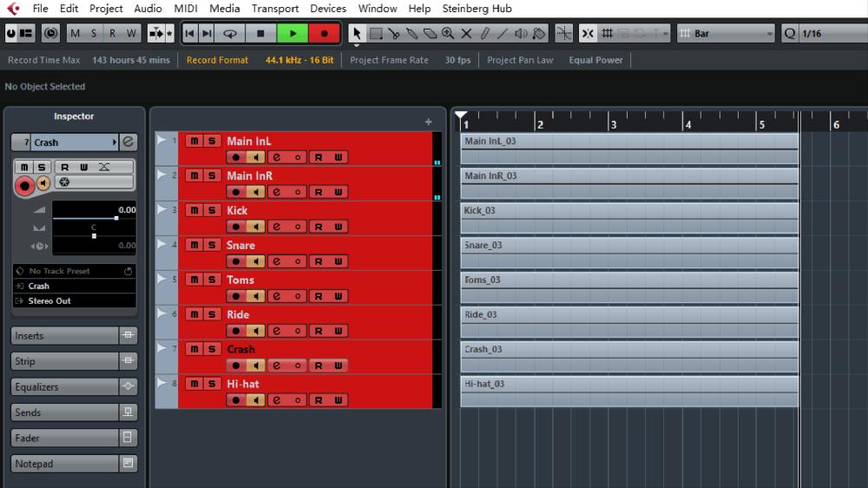Click the Add Track plus icon
868x488 pixels.
pos(428,122)
